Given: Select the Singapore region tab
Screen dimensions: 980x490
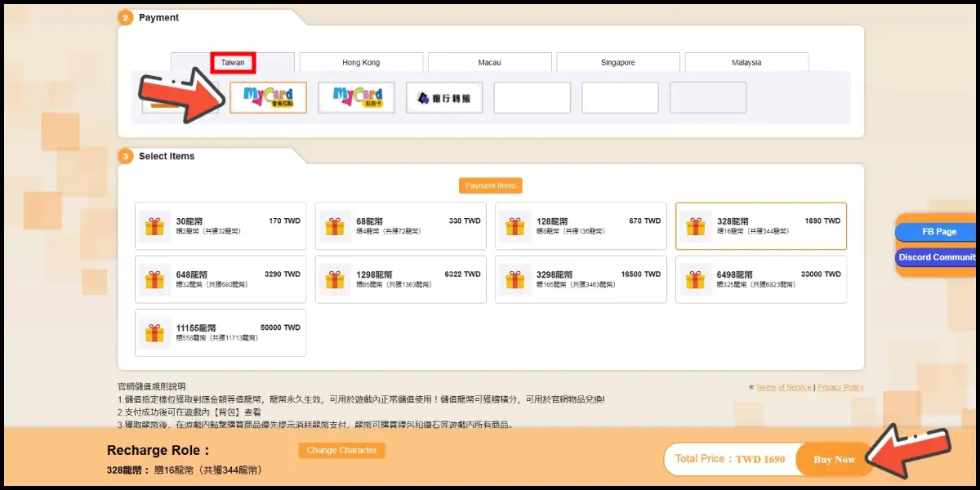Looking at the screenshot, I should click(618, 63).
